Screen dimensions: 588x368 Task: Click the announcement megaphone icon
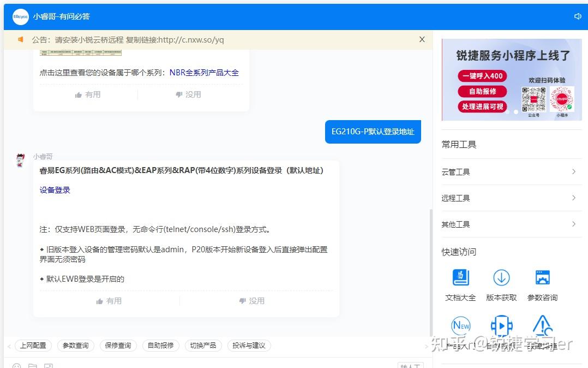(21, 39)
